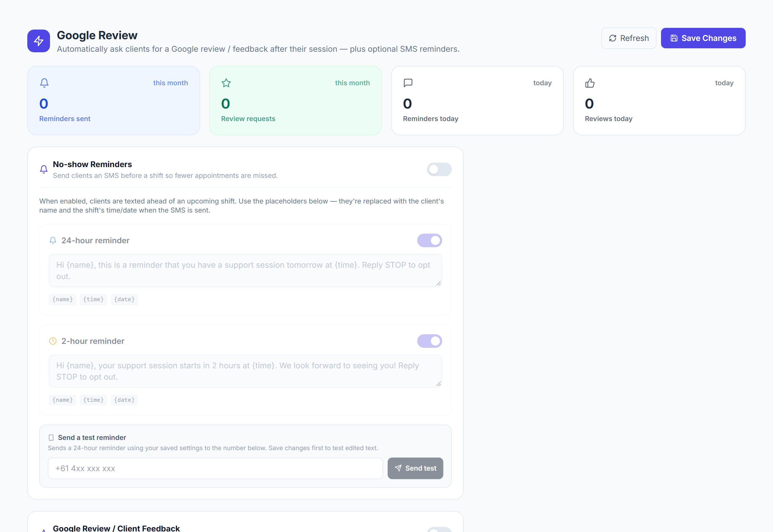
Task: Focus the 2-hour reminder message textarea
Action: [x=245, y=371]
